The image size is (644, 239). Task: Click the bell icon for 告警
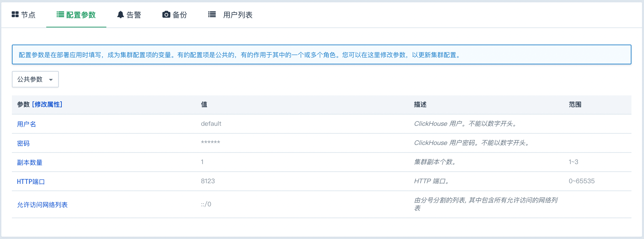pos(121,15)
